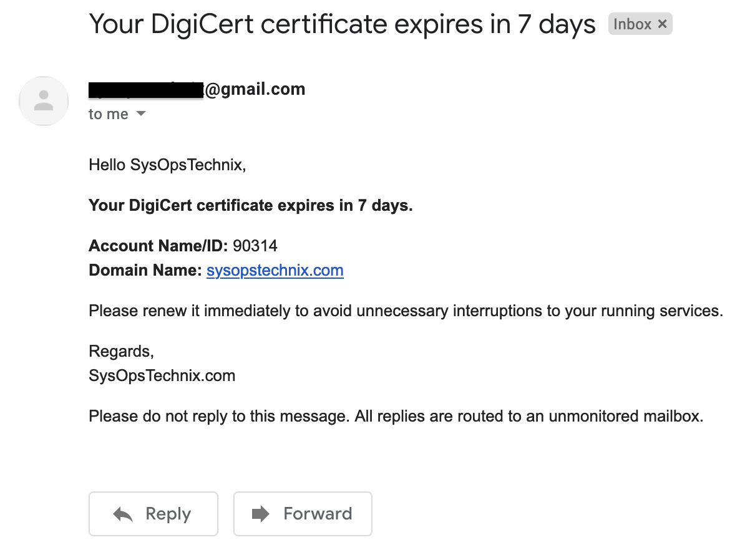Viewport: 750px width, 560px height.
Task: Click the email subject heading about DigiCert
Action: click(x=343, y=24)
